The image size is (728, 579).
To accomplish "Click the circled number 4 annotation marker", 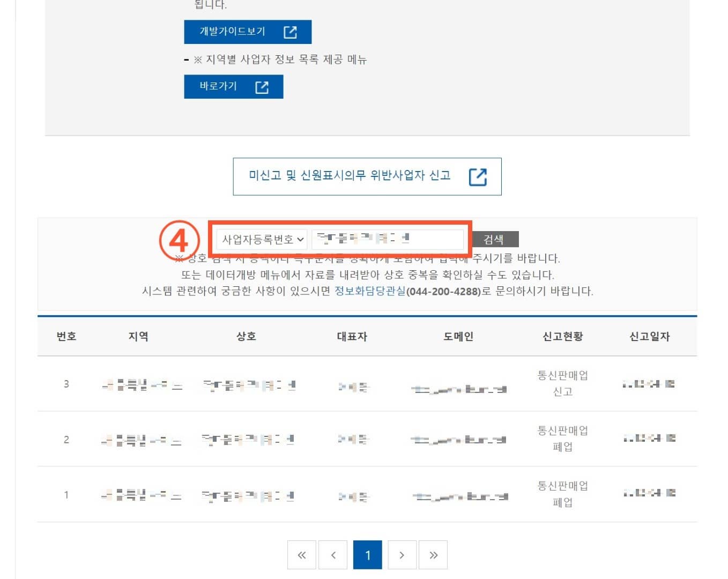I will [x=181, y=239].
